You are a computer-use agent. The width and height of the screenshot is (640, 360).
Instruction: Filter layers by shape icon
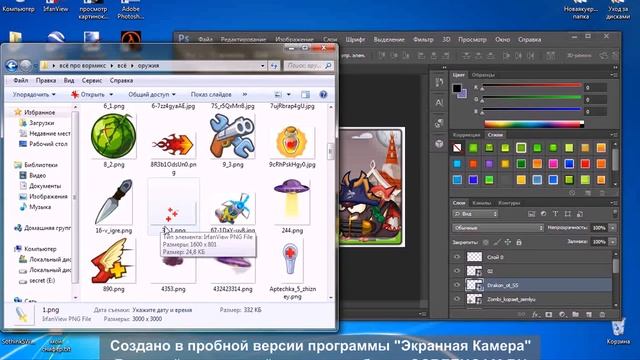click(567, 213)
